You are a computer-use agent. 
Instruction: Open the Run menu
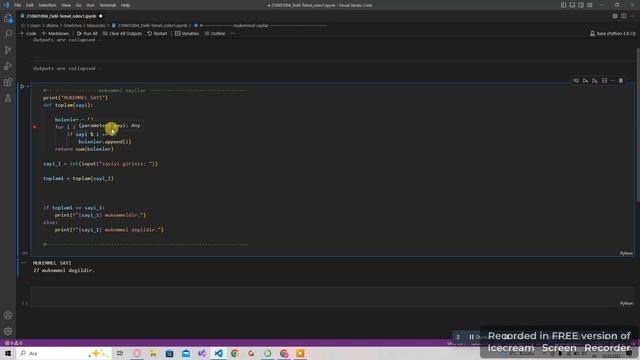[x=90, y=5]
